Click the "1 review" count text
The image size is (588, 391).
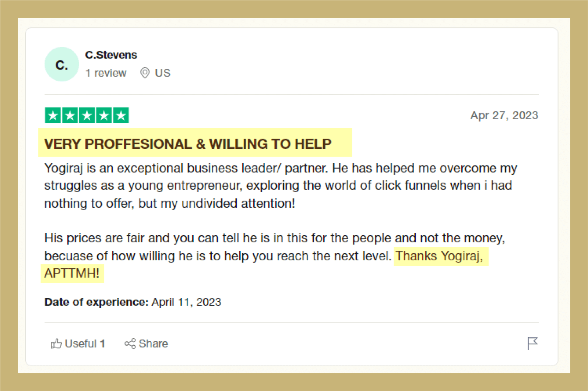[106, 73]
